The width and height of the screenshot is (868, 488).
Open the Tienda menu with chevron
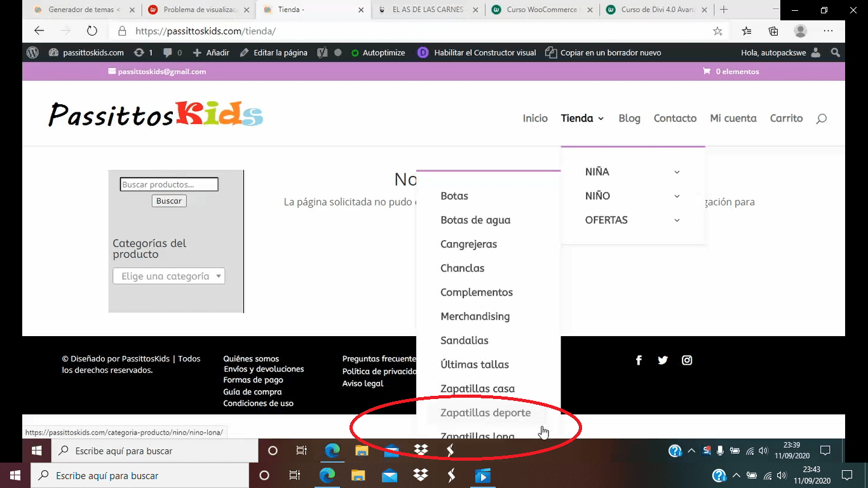[x=583, y=118]
